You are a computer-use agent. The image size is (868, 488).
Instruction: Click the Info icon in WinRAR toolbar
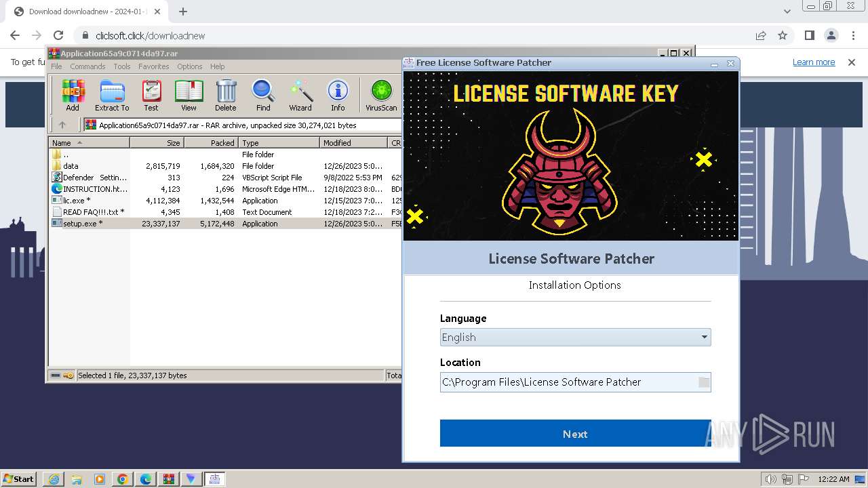pyautogui.click(x=338, y=96)
